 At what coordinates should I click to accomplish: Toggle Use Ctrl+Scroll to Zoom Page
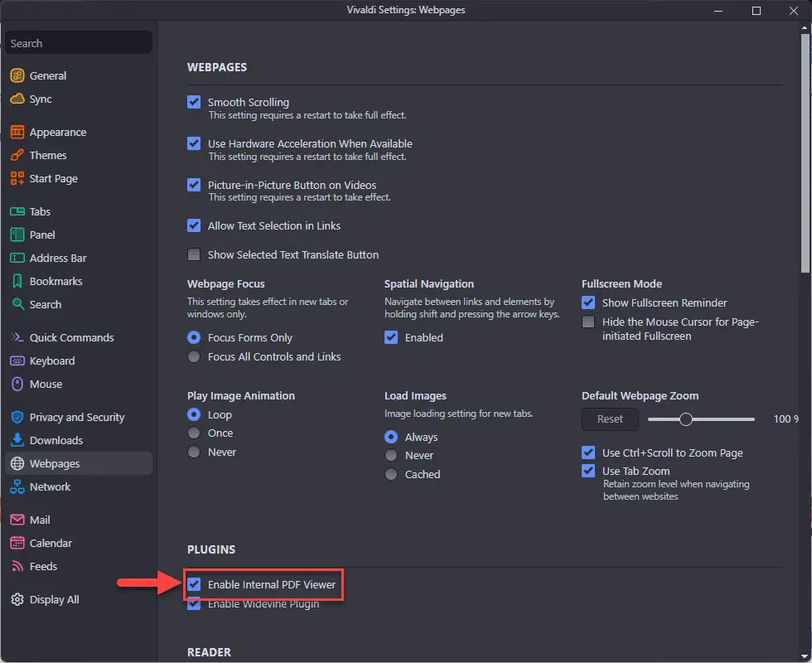click(x=588, y=452)
